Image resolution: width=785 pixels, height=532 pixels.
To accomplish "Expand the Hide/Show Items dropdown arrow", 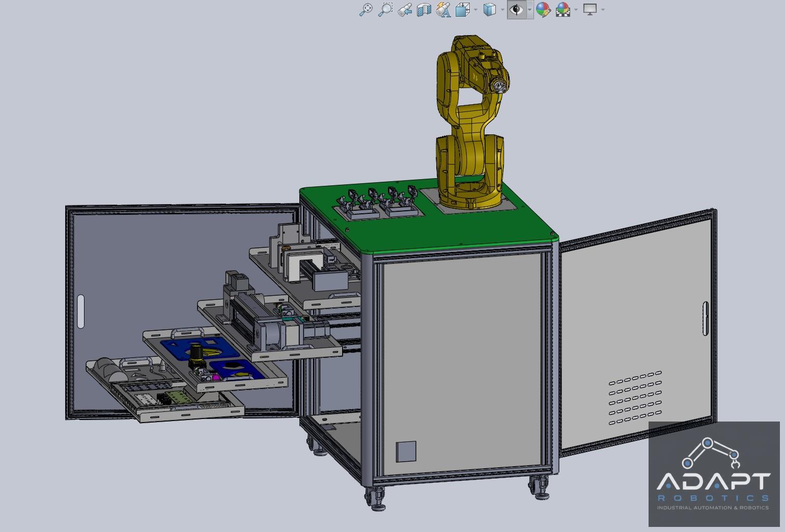I will [530, 10].
